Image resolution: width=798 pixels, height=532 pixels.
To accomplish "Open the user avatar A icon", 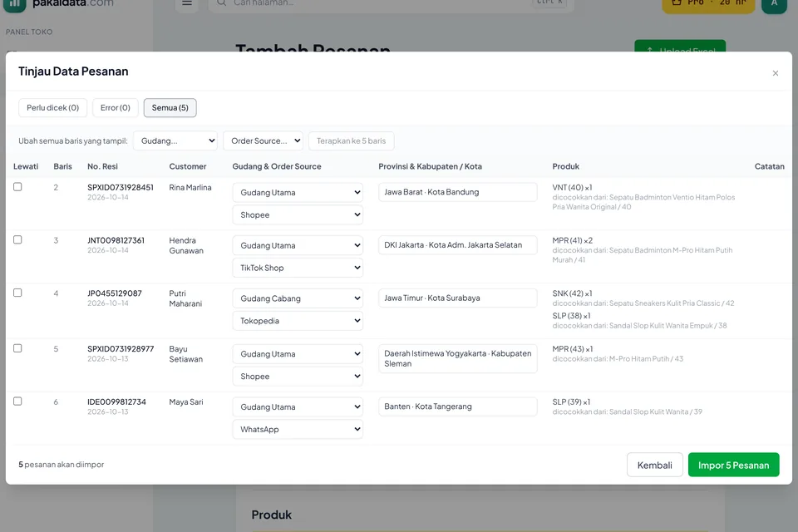I will (x=774, y=5).
